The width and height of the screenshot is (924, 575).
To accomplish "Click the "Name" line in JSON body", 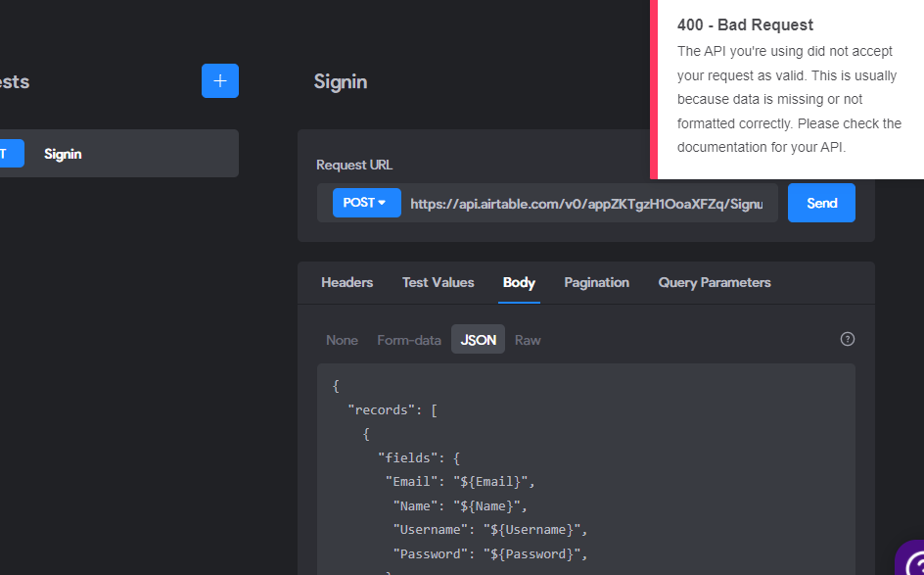I will pyautogui.click(x=460, y=506).
